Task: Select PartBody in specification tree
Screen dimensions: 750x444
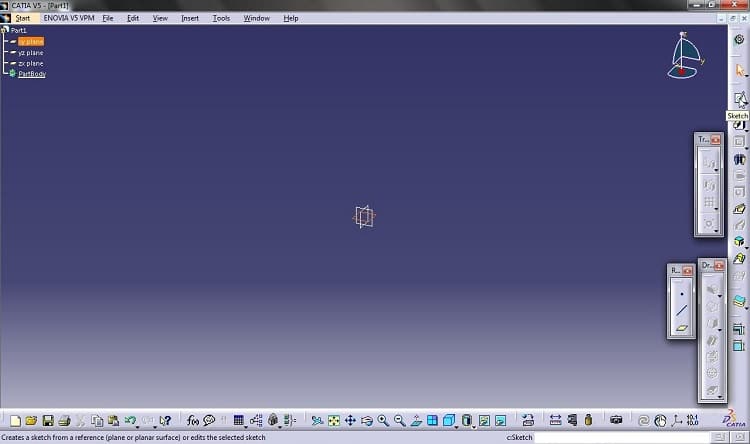Action: [x=32, y=74]
